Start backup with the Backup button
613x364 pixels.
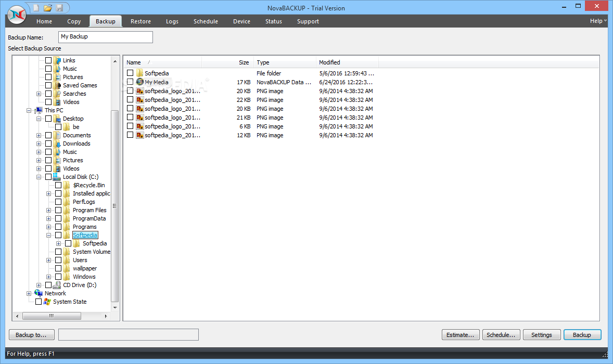(582, 335)
